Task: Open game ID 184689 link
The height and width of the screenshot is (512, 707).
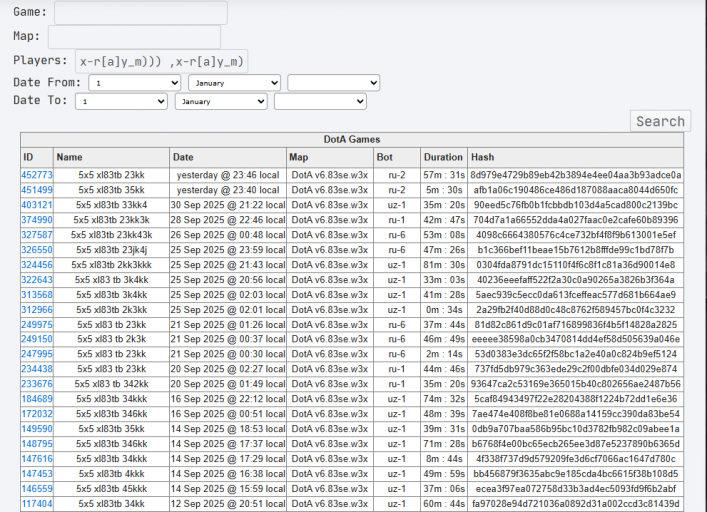Action: click(37, 399)
